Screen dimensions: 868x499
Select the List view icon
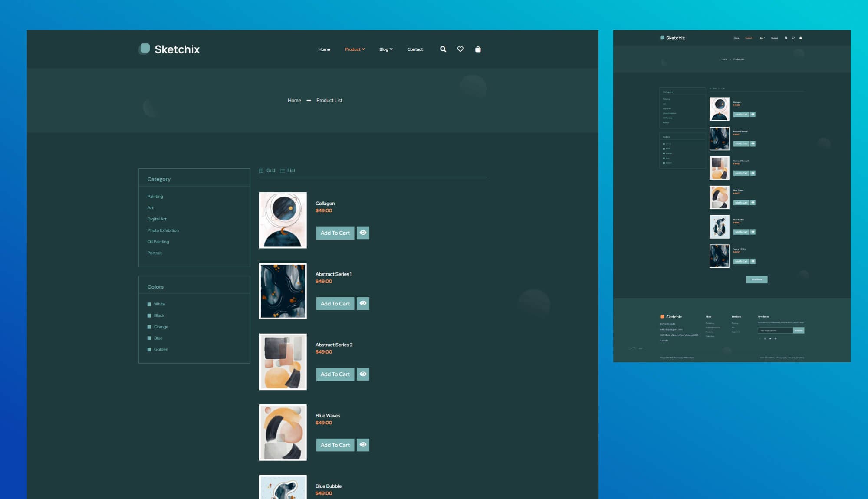tap(283, 171)
